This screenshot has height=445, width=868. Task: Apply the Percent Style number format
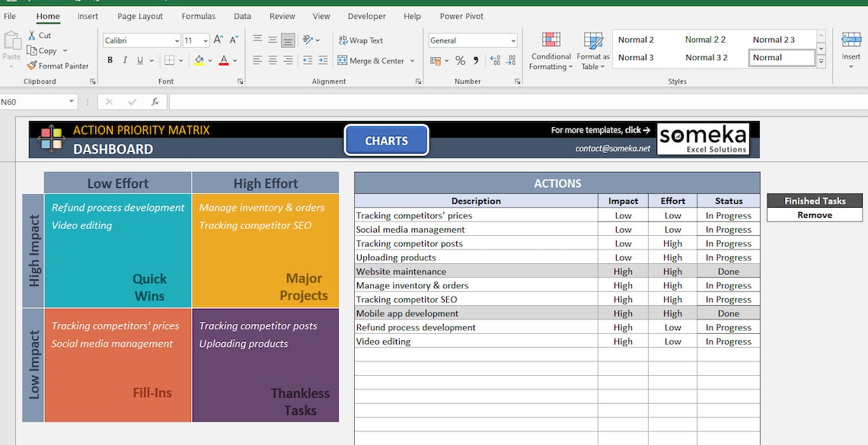[x=460, y=59]
